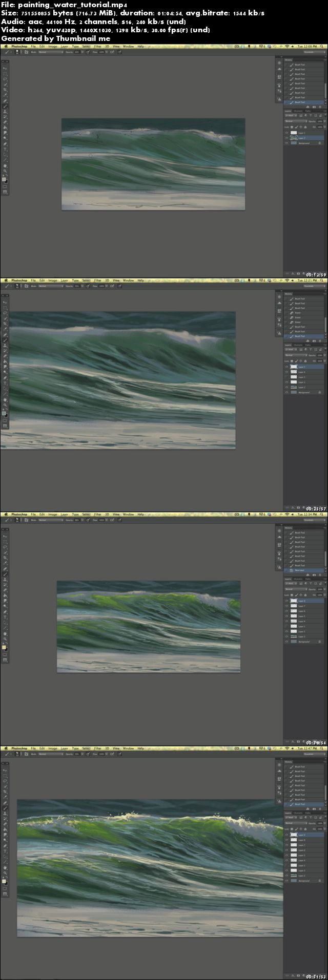Screen dimensions: 328x980
Task: Click the lock image pixels brush icon, 12:47 PM frame
Action: 296,829
